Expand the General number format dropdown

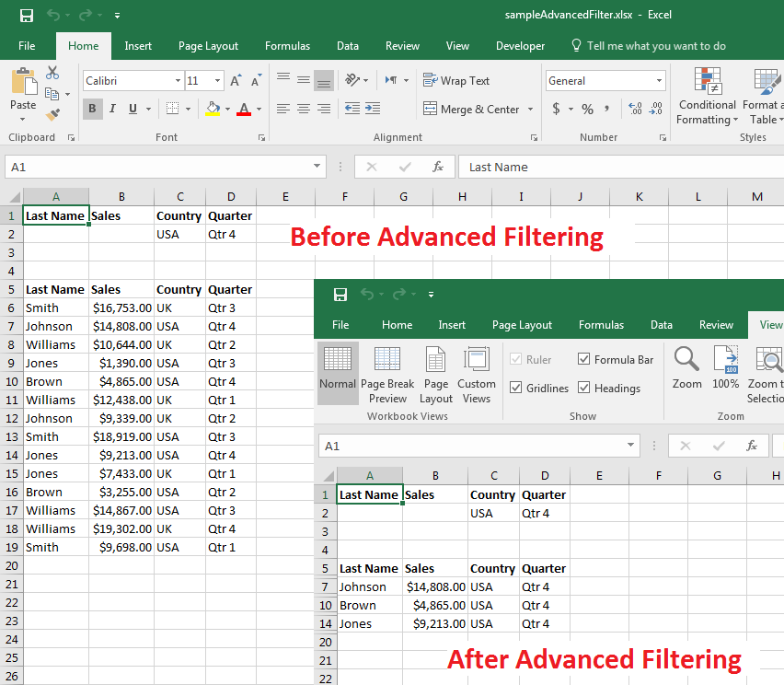point(659,81)
